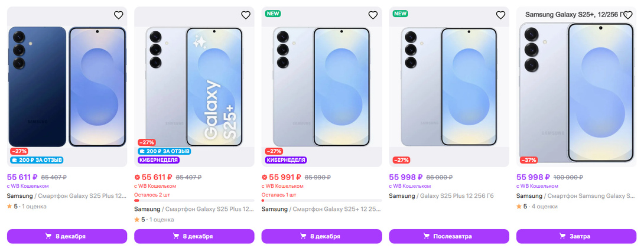Open the Galaxy S25+ image with vertical text
This screenshot has width=644, height=248.
(194, 86)
